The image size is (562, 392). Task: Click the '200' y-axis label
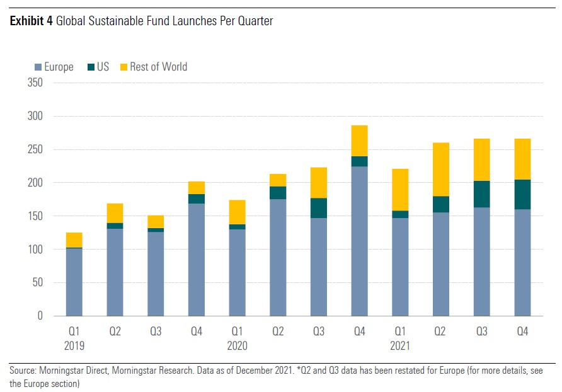tap(34, 183)
